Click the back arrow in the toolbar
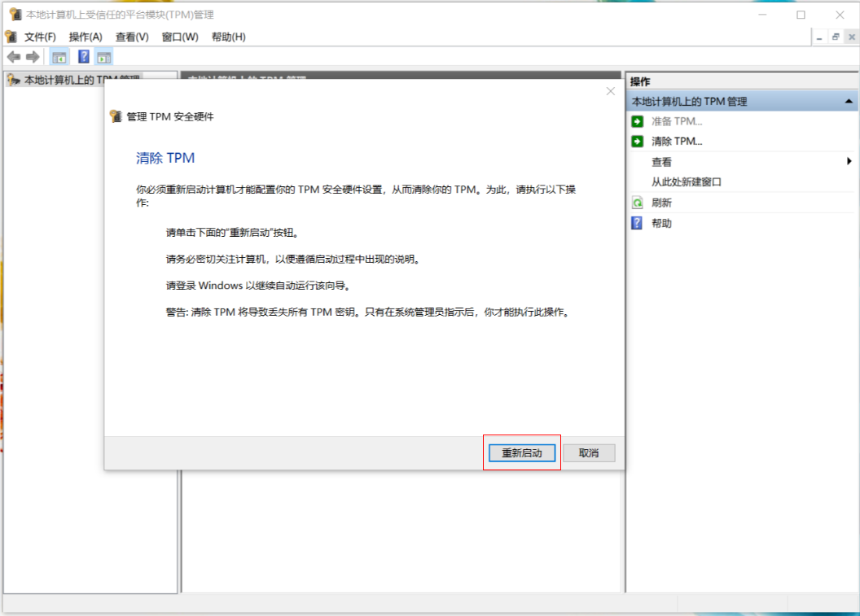 pyautogui.click(x=13, y=57)
